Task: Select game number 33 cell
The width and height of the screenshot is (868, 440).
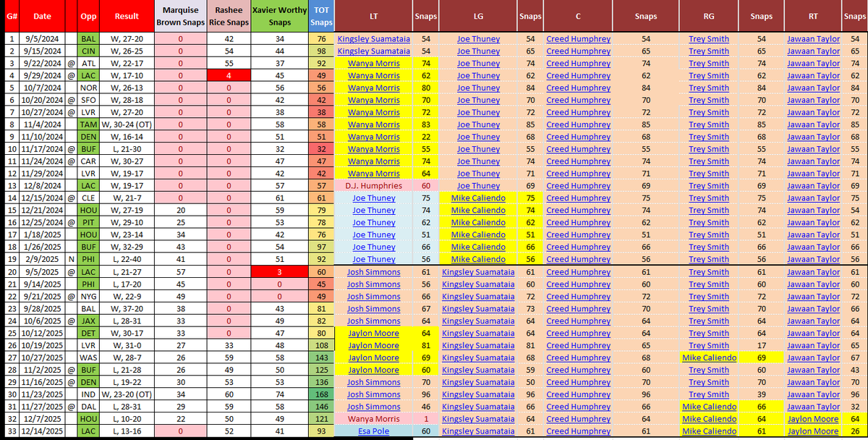Action: tap(11, 431)
